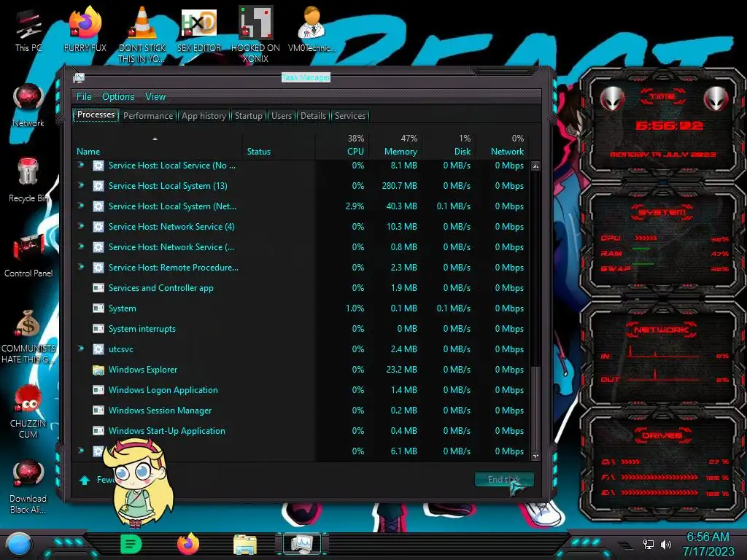Screen dimensions: 747x560
Task: Open the Recycle Bin desktop icon
Action: tap(28, 180)
